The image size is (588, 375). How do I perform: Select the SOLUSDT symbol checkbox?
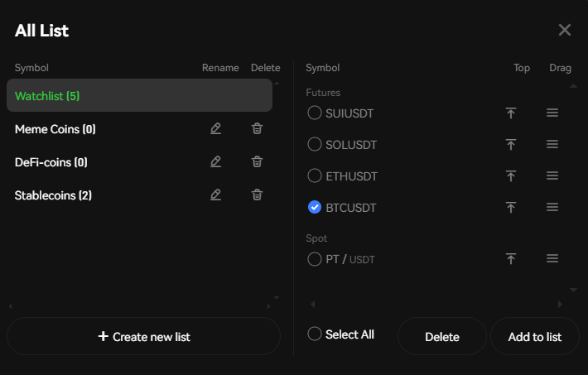coord(315,144)
